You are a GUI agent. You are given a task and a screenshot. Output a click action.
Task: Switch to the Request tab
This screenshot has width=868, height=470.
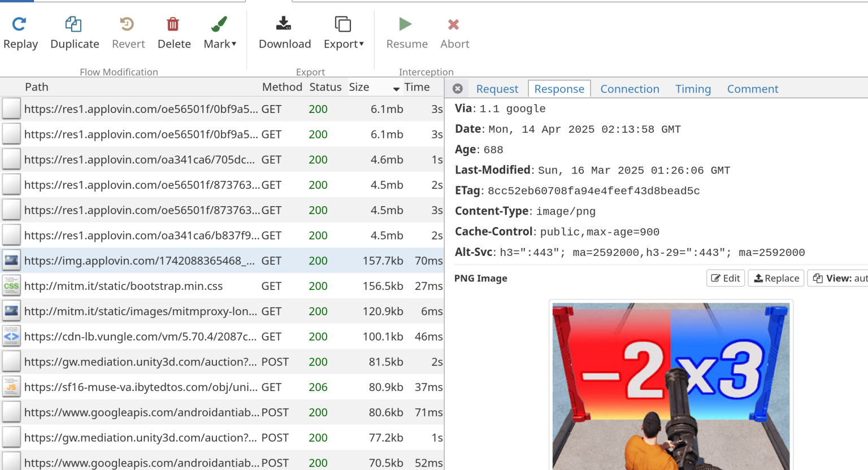coord(497,89)
